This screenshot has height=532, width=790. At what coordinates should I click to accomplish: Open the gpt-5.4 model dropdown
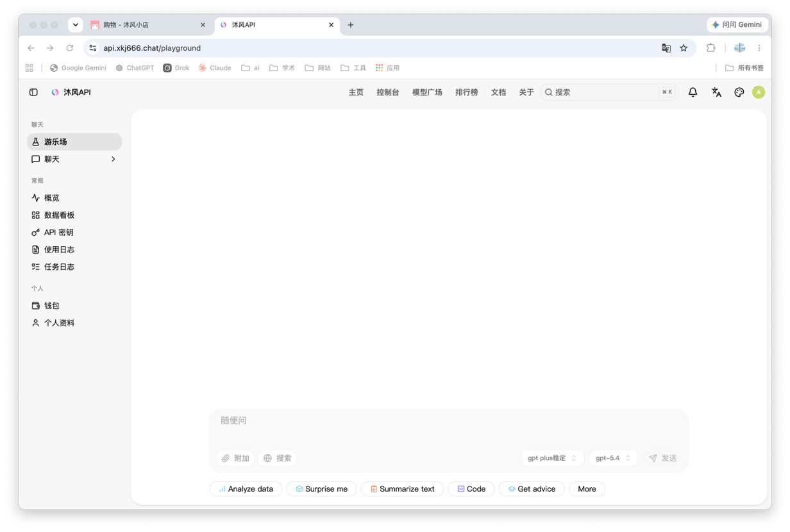tap(613, 458)
